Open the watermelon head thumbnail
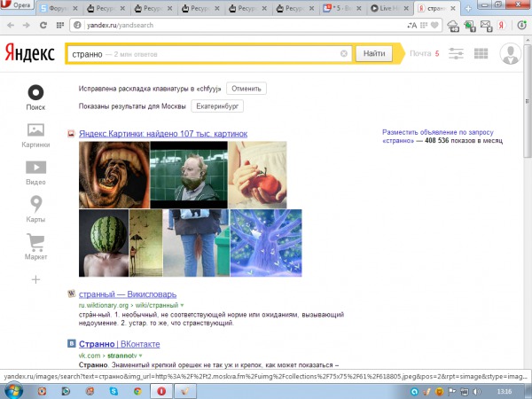Viewport: 532px width, 399px height. click(x=104, y=243)
